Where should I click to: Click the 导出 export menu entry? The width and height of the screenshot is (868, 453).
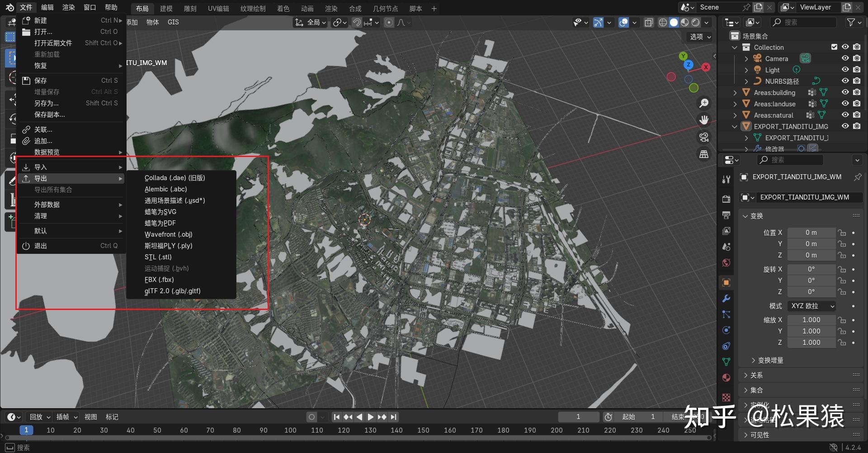[41, 178]
